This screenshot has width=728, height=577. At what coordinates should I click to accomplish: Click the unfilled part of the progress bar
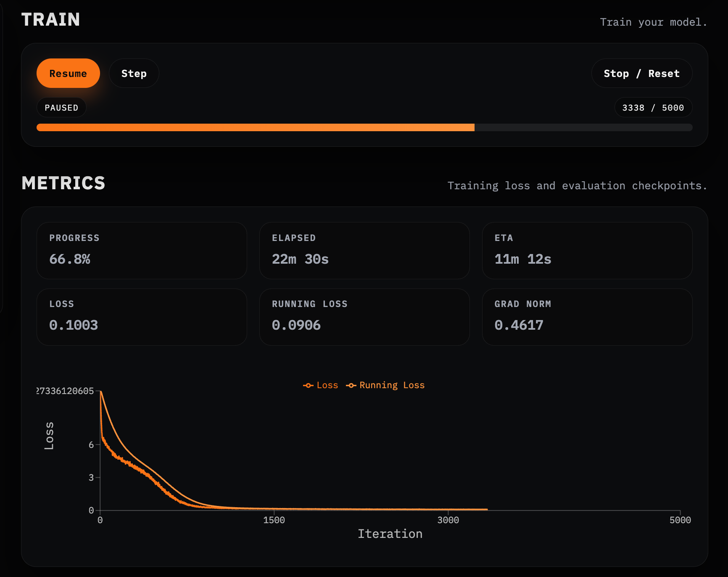tap(583, 127)
